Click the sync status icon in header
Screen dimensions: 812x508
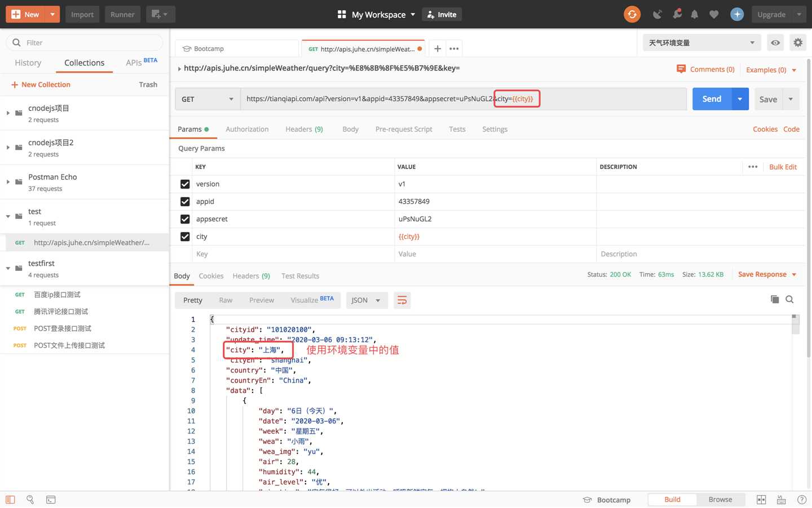tap(632, 14)
